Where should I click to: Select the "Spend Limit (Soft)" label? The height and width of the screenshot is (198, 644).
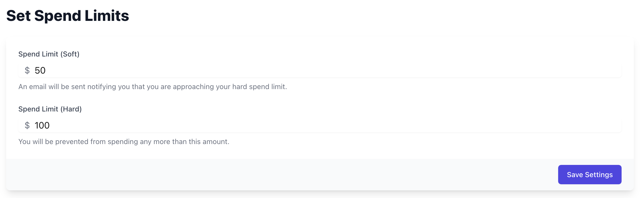pos(49,54)
